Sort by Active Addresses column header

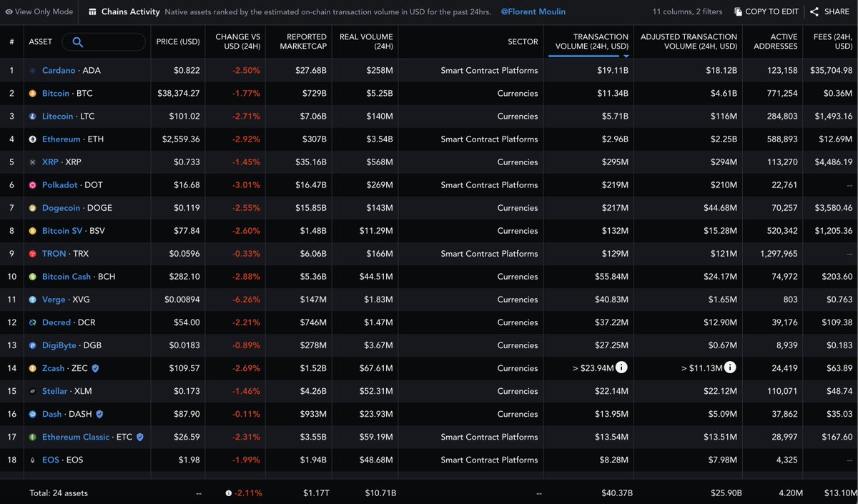point(775,41)
